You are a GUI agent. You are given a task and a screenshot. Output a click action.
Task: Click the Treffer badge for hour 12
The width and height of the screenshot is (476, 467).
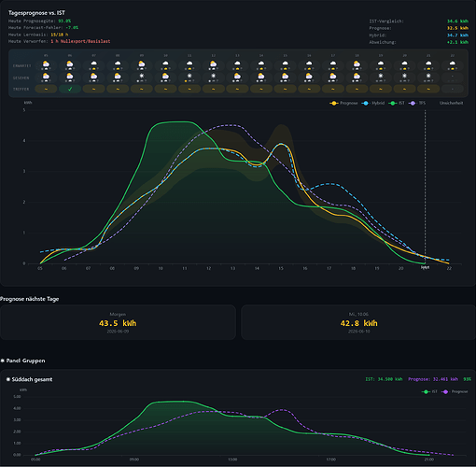(213, 89)
